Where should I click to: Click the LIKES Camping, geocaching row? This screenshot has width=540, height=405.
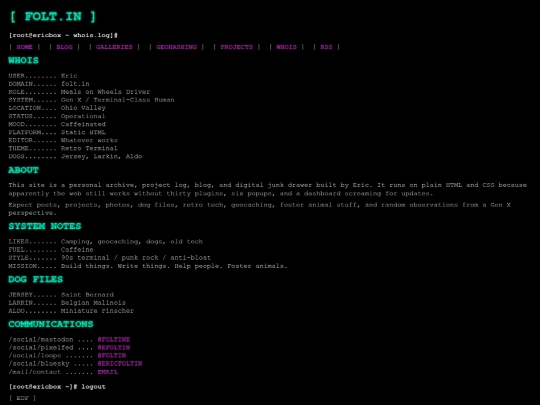[x=106, y=242]
